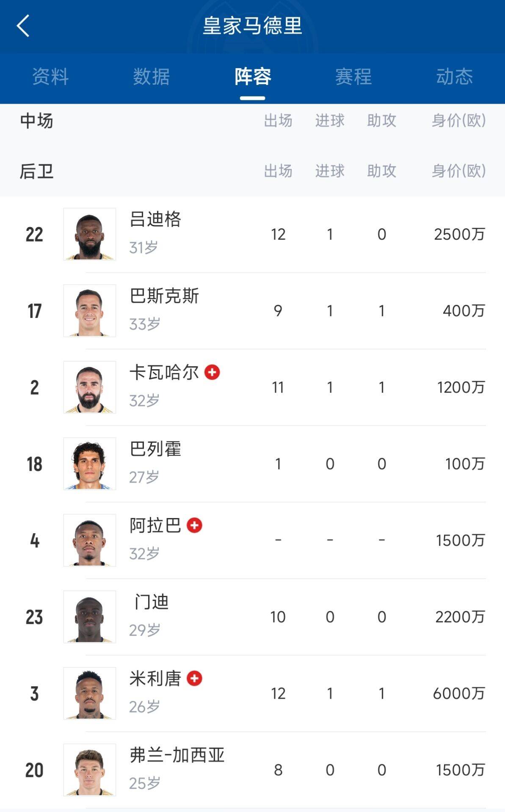Tap the injury icon beside 阿拉巴
Viewport: 505px width, 812px height.
(194, 525)
